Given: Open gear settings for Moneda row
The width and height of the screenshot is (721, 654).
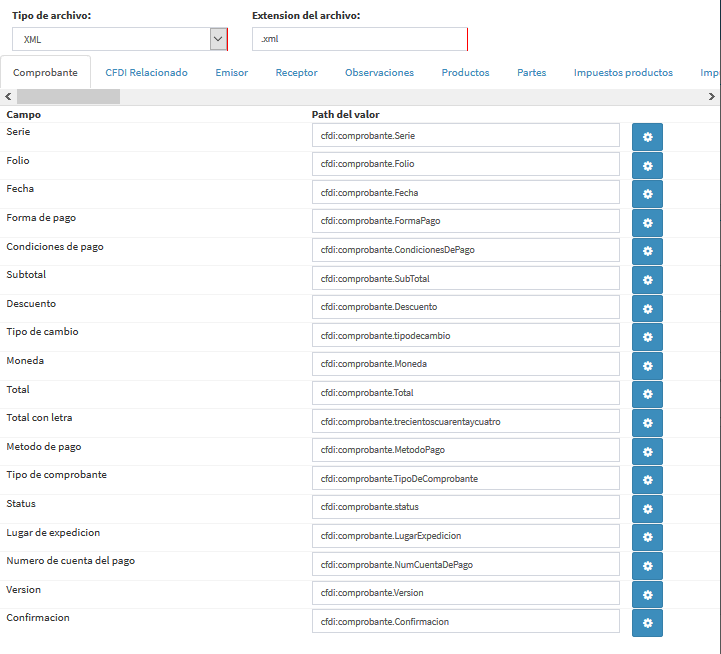Looking at the screenshot, I should (x=647, y=365).
